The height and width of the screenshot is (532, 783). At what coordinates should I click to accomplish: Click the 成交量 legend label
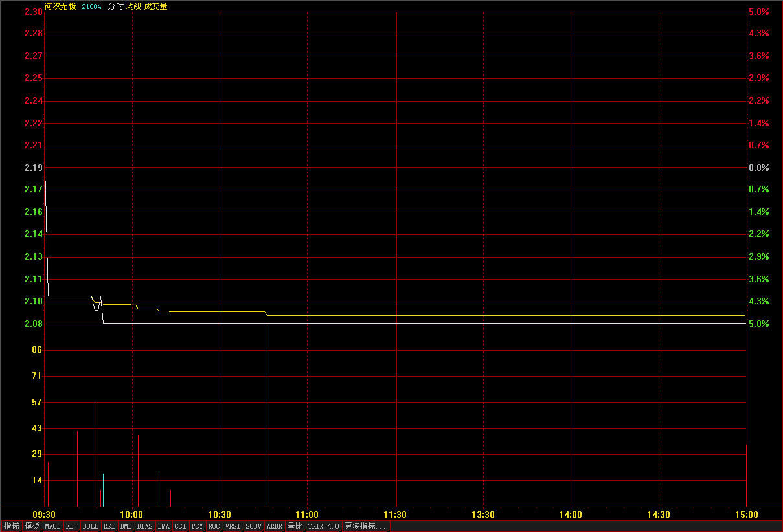(155, 6)
